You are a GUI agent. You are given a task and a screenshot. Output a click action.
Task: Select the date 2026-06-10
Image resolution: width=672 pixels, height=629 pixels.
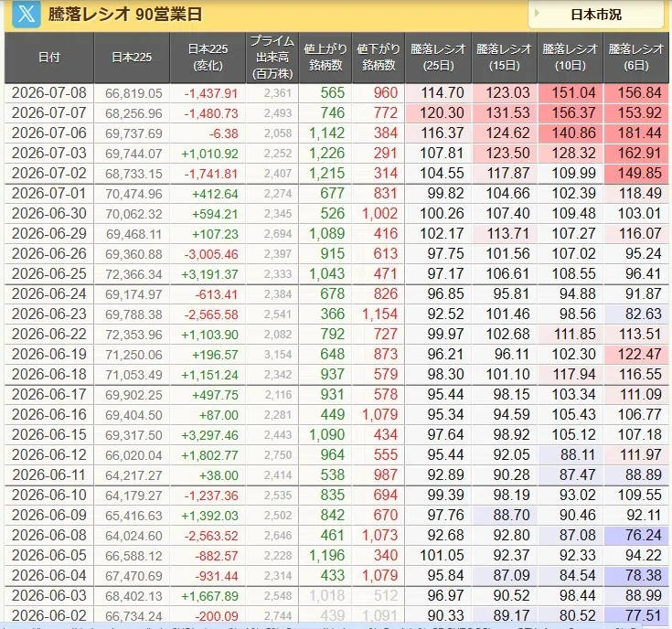click(x=48, y=496)
